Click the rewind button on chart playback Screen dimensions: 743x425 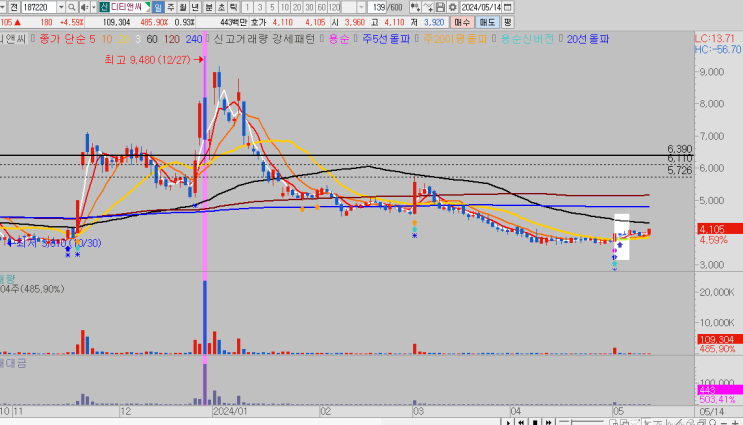[521, 422]
